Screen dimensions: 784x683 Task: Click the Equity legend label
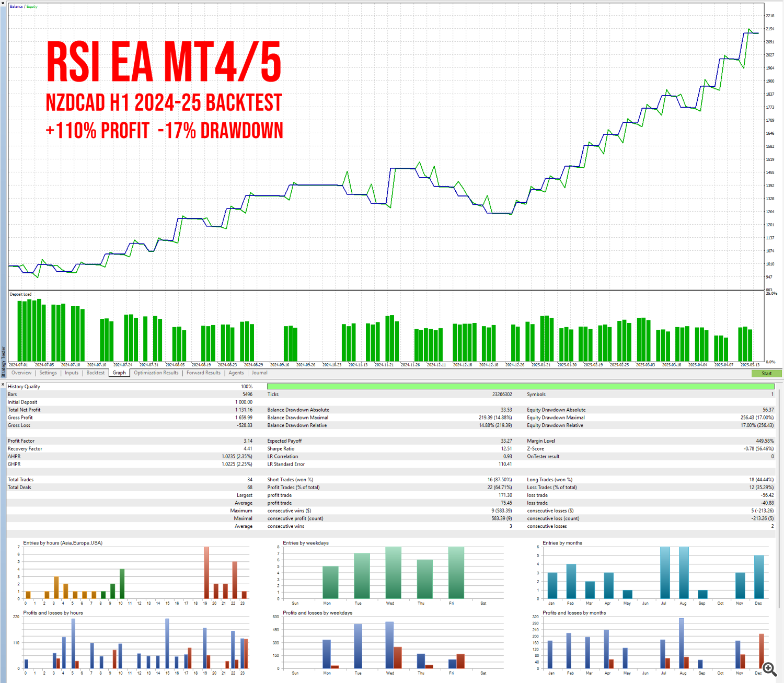click(32, 6)
